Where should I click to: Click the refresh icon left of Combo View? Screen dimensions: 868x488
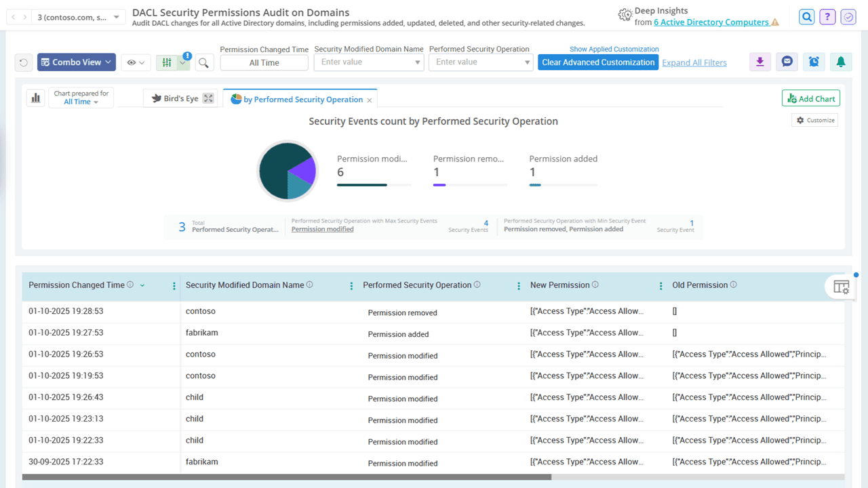24,62
